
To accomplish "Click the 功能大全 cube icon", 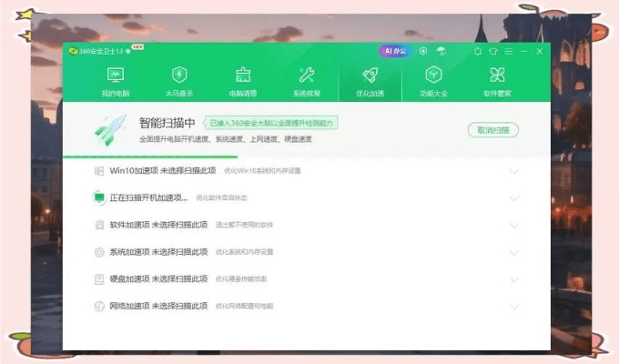I will (433, 75).
